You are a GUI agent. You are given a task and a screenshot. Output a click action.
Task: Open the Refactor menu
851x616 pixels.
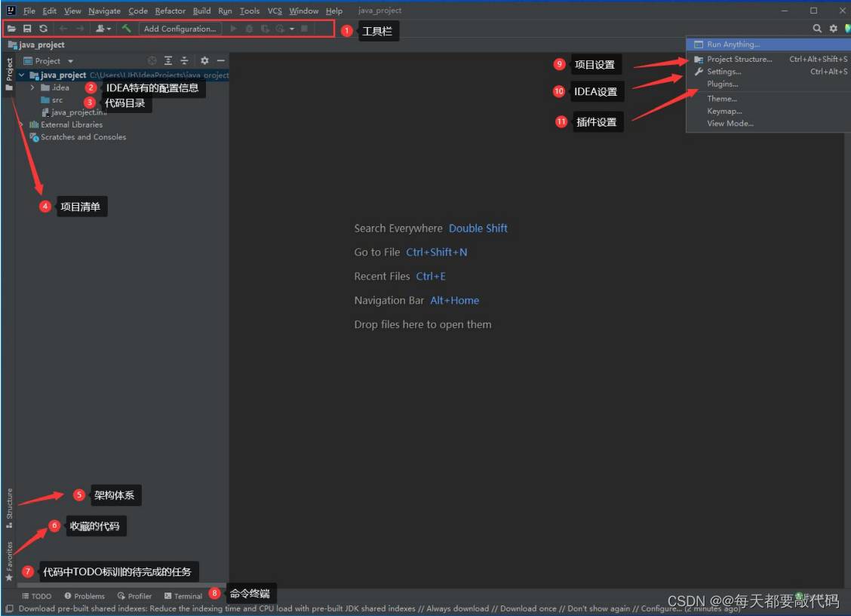pyautogui.click(x=170, y=11)
